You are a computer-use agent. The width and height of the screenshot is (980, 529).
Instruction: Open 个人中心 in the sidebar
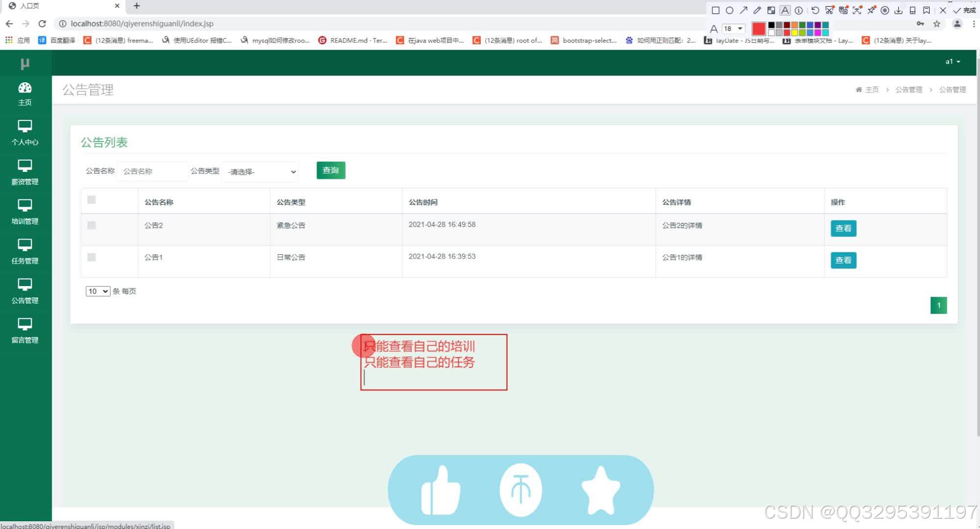tap(25, 133)
